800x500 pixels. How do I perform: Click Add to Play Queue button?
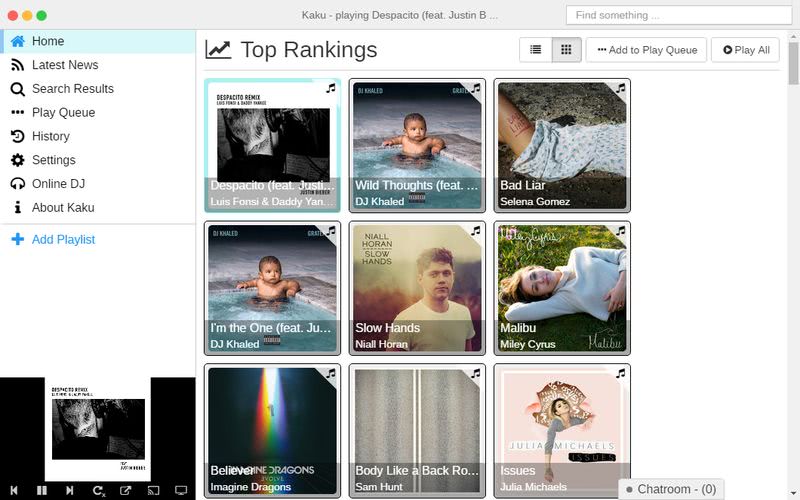[646, 50]
